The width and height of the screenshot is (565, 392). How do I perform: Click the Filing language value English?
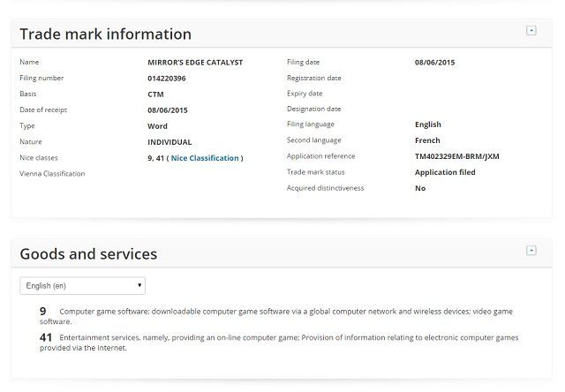tap(427, 124)
